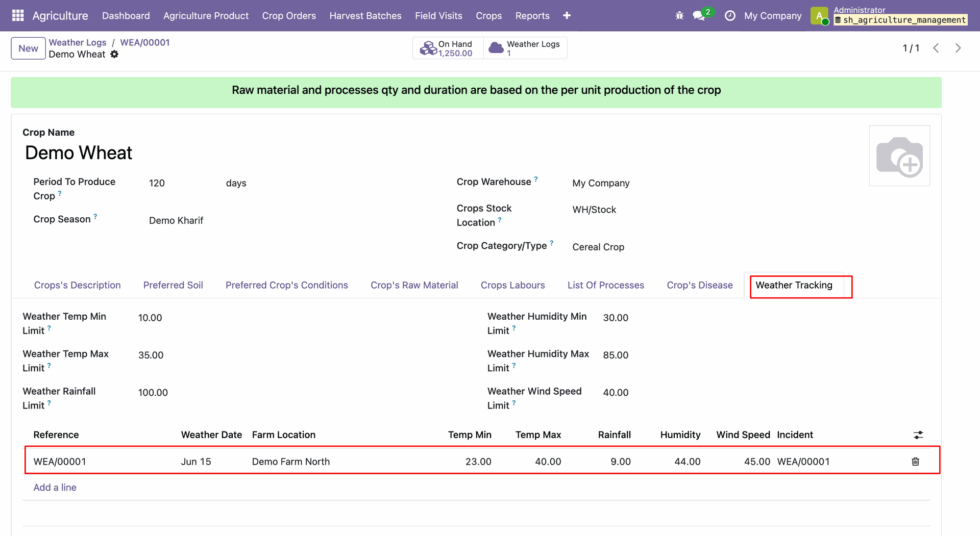Viewport: 980px width, 536px height.
Task: Show help for Crop Category/Type field
Action: pyautogui.click(x=551, y=243)
